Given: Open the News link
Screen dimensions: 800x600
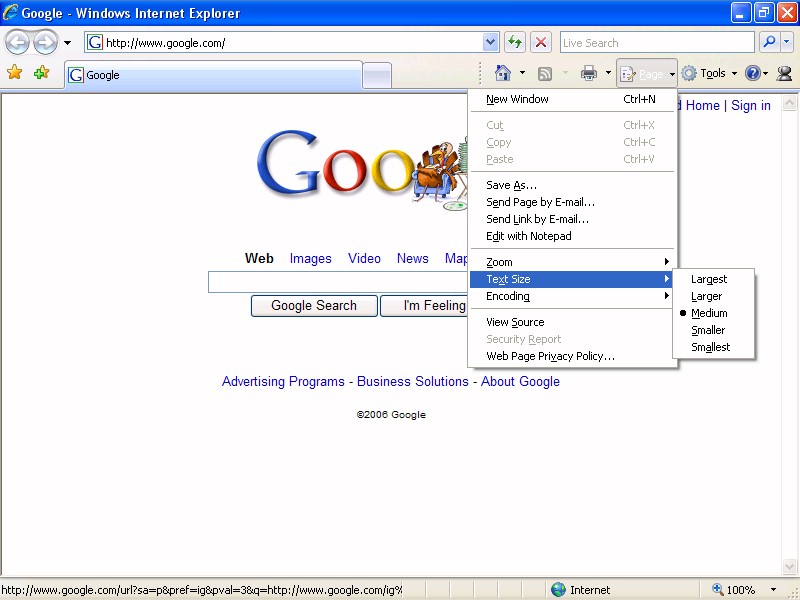Looking at the screenshot, I should (413, 259).
